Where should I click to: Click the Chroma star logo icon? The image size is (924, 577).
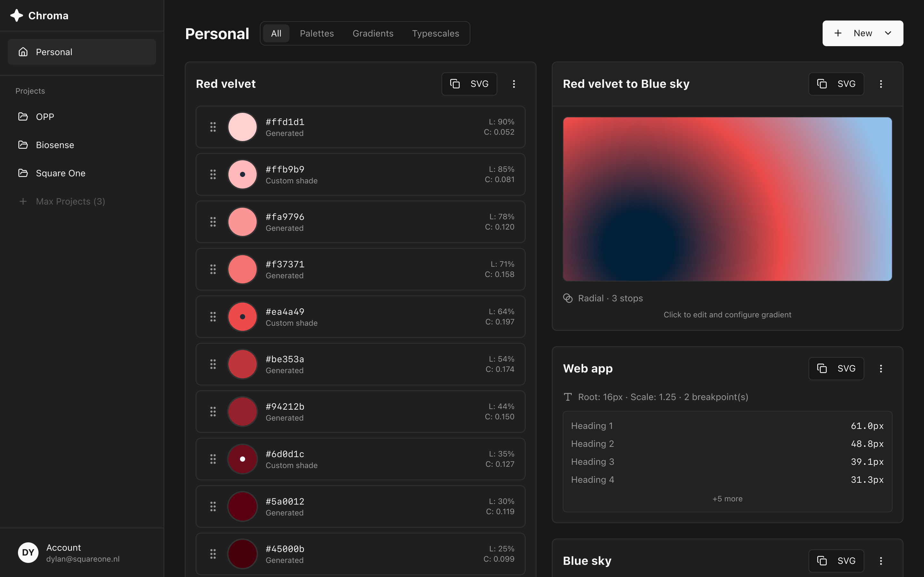pos(16,16)
